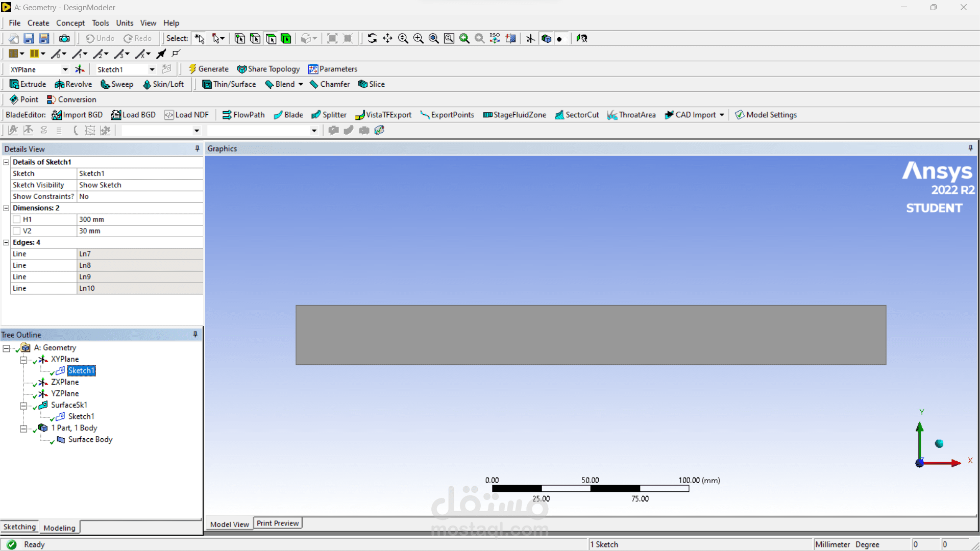Toggle the Show Constraints value field
This screenshot has height=551, width=980.
139,196
